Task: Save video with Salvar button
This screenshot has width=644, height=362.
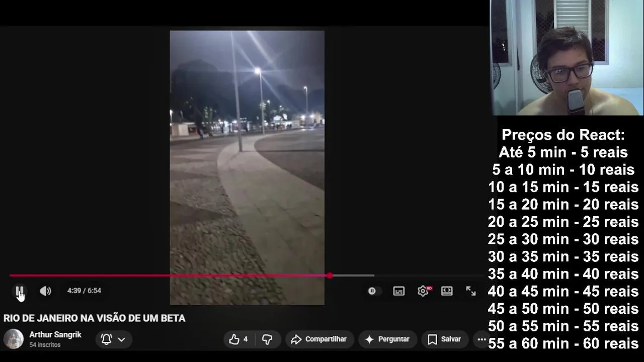Action: click(x=444, y=339)
